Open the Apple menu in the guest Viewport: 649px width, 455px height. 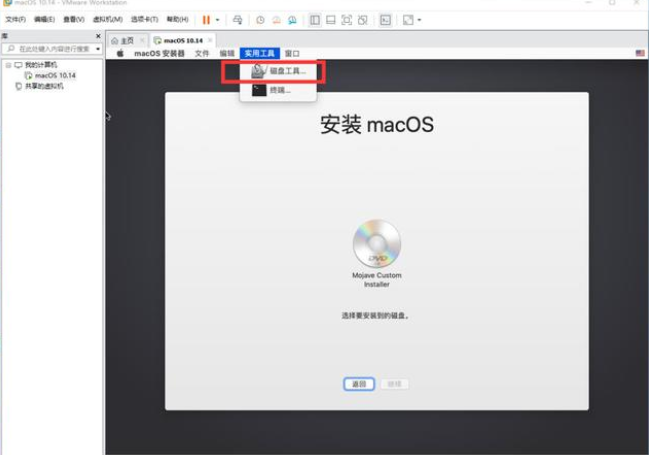120,53
